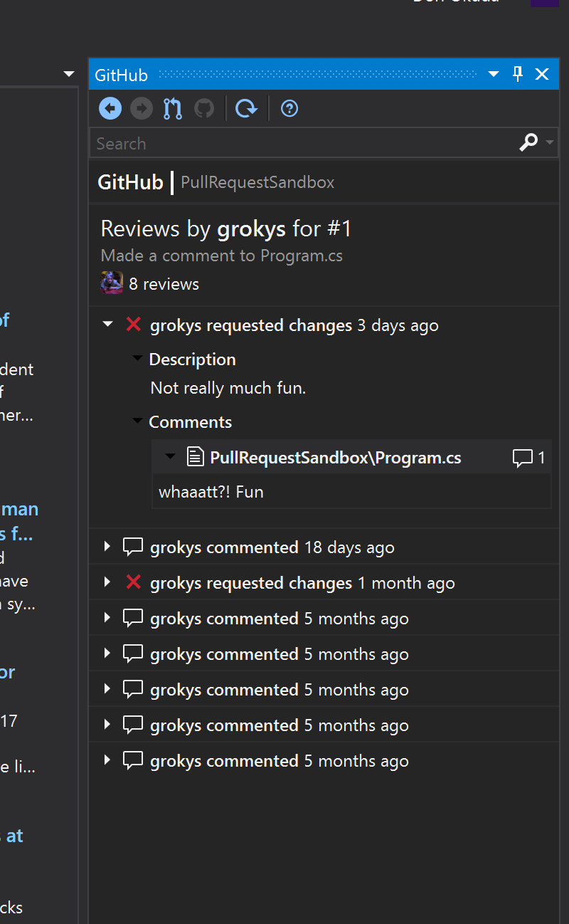Open the PullRequestSandbox\Program.cs file
This screenshot has width=569, height=924.
coord(335,457)
